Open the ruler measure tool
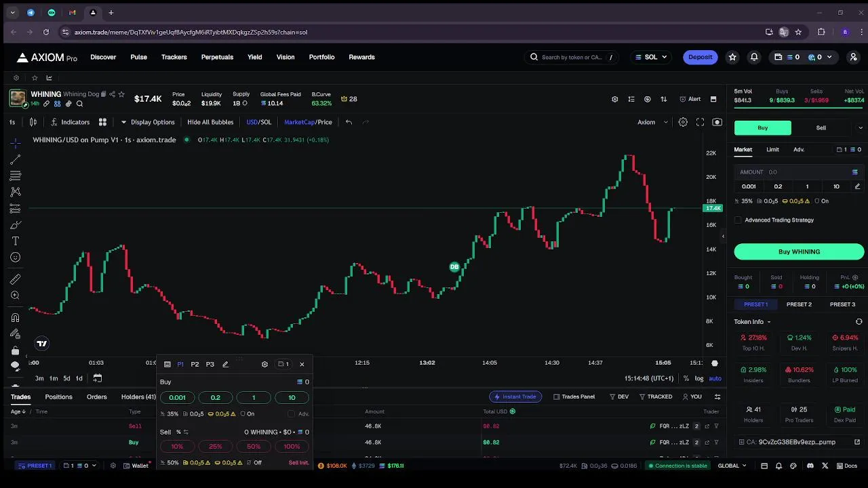868x488 pixels. pyautogui.click(x=15, y=279)
